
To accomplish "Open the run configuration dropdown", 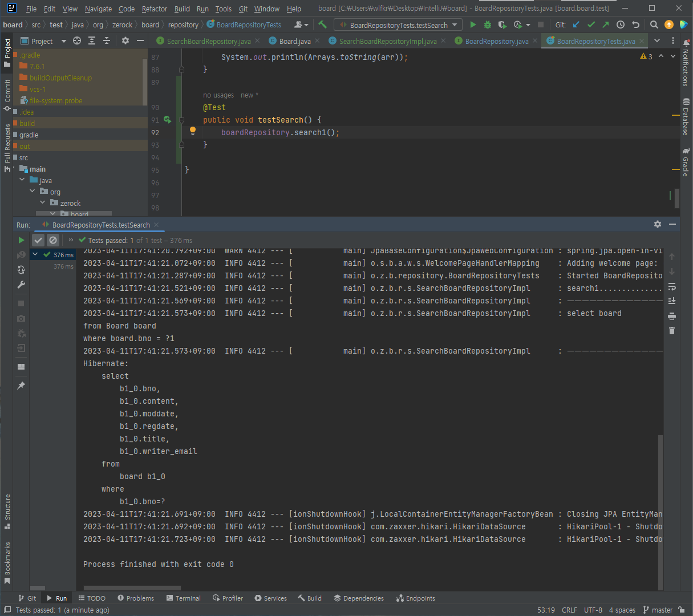I will tap(399, 25).
